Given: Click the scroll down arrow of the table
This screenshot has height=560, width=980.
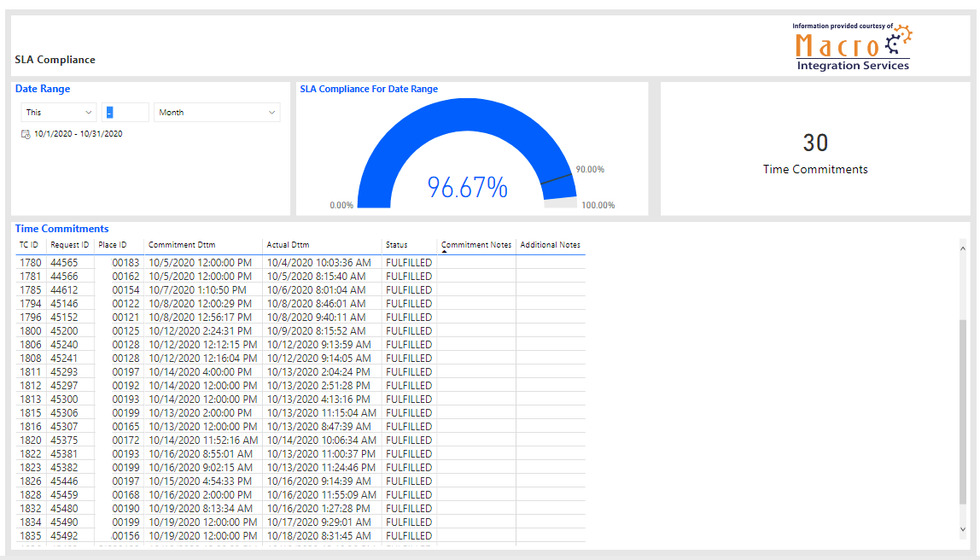Looking at the screenshot, I should click(963, 529).
